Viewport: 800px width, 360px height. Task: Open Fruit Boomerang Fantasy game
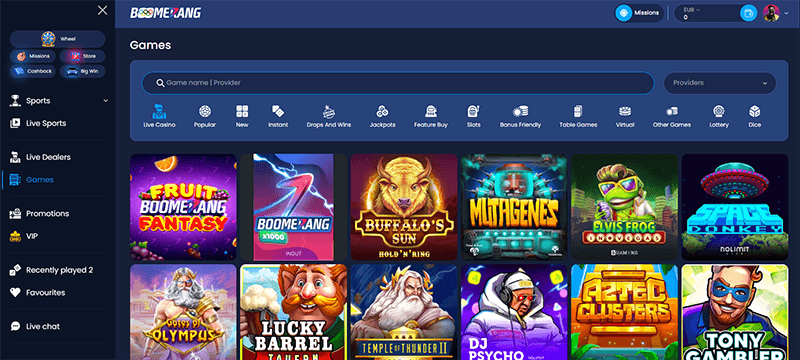(x=183, y=207)
